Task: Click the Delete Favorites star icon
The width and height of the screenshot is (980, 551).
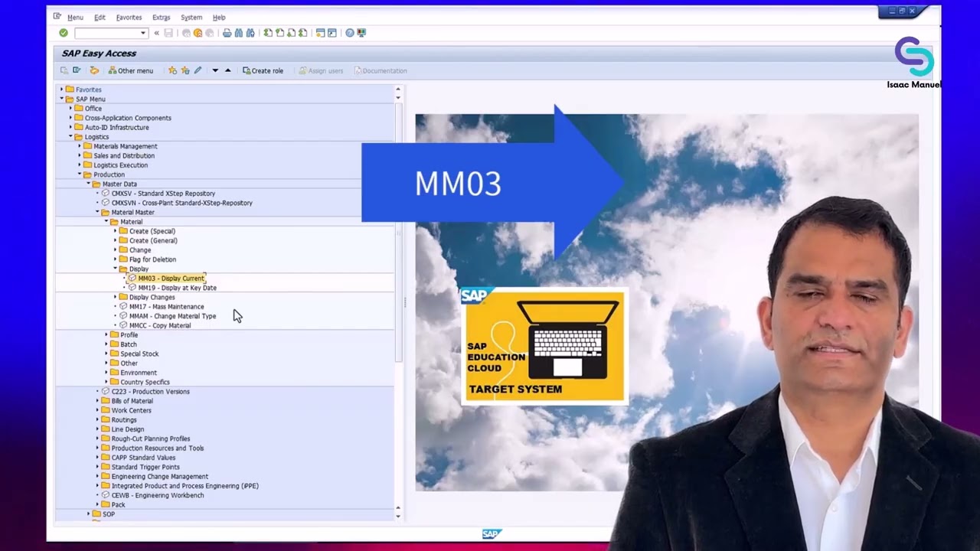Action: [185, 70]
